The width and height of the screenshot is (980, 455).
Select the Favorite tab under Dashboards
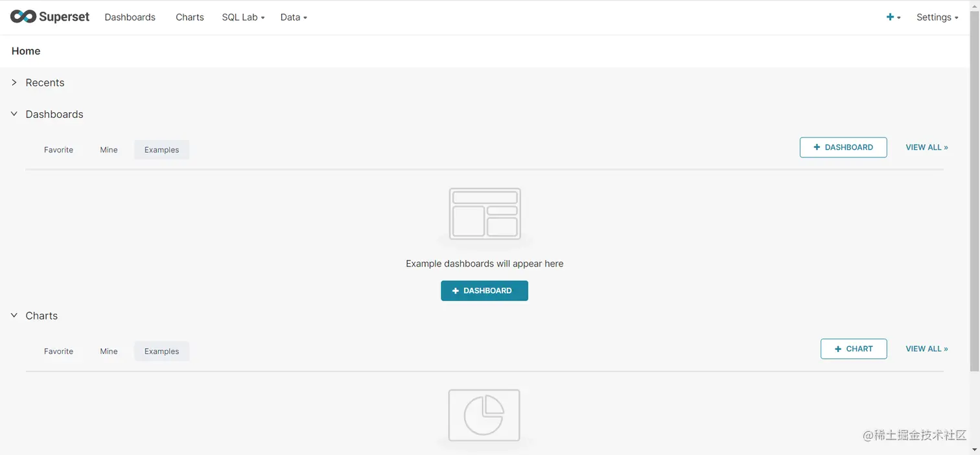58,150
